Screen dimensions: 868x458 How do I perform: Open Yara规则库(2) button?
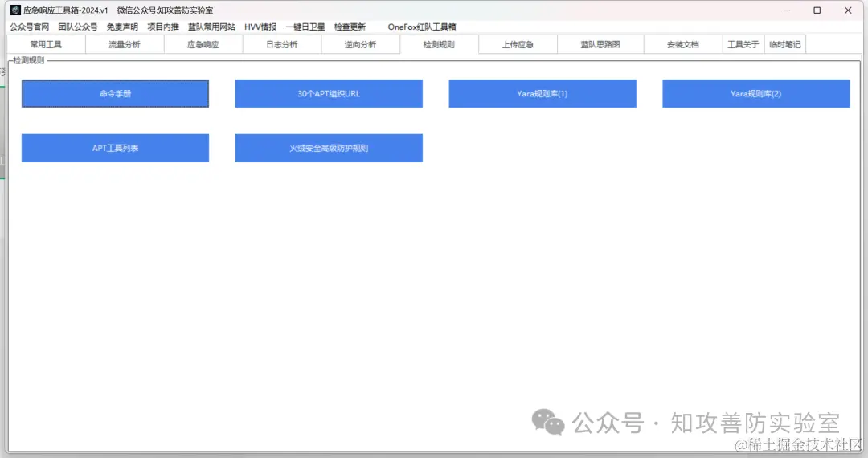pyautogui.click(x=756, y=93)
